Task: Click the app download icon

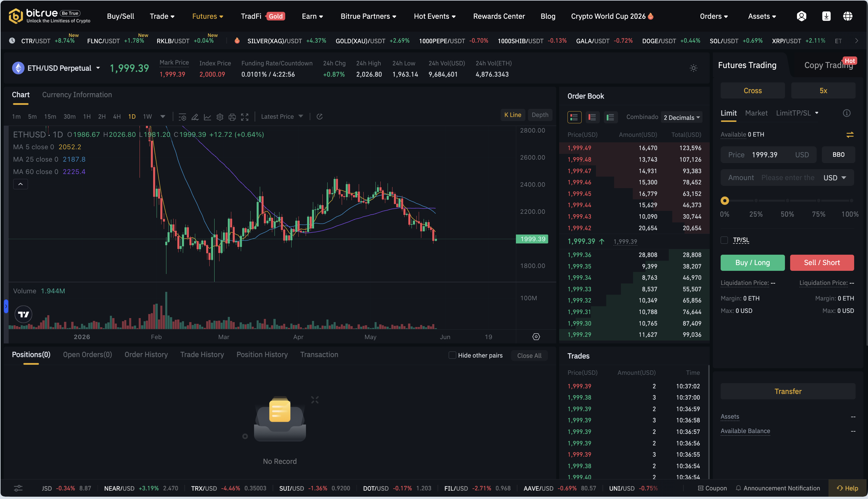Action: 826,16
